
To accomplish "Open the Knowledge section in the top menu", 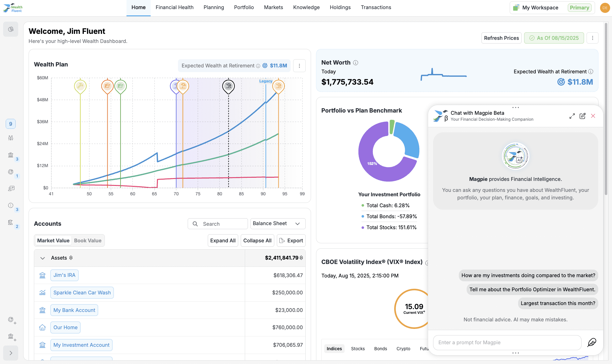I will [x=306, y=7].
